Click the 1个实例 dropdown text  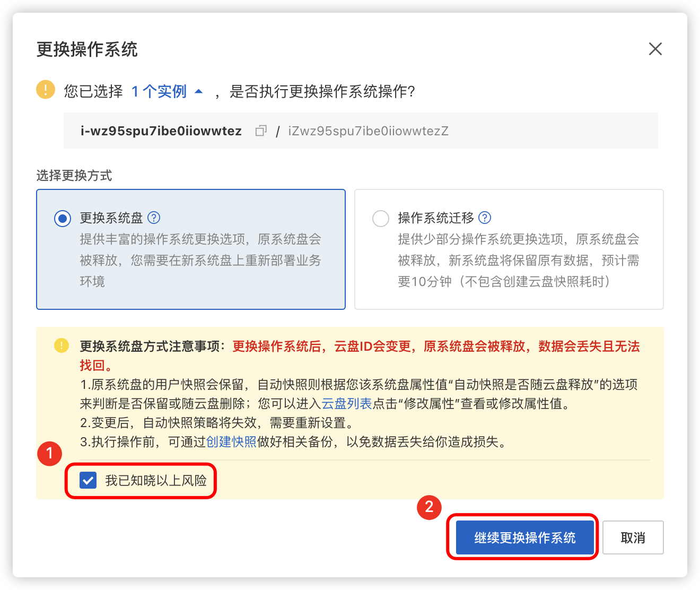[x=159, y=91]
